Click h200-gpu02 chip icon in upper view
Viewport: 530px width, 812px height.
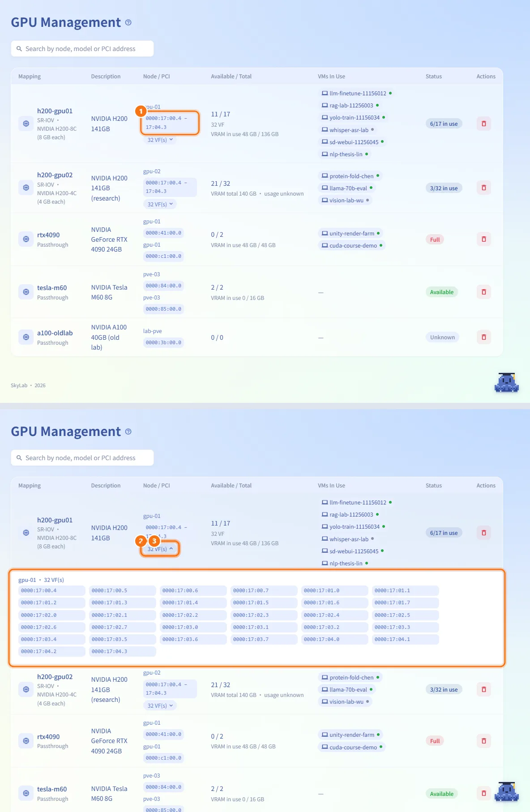pos(26,188)
